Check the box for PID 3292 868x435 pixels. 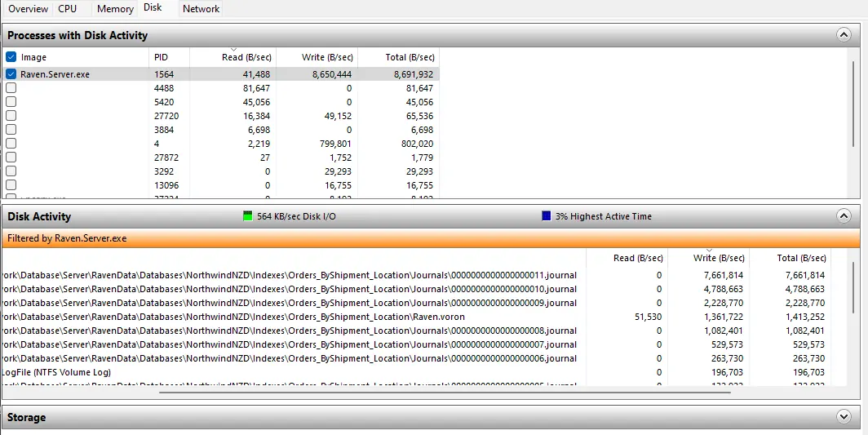coord(11,171)
